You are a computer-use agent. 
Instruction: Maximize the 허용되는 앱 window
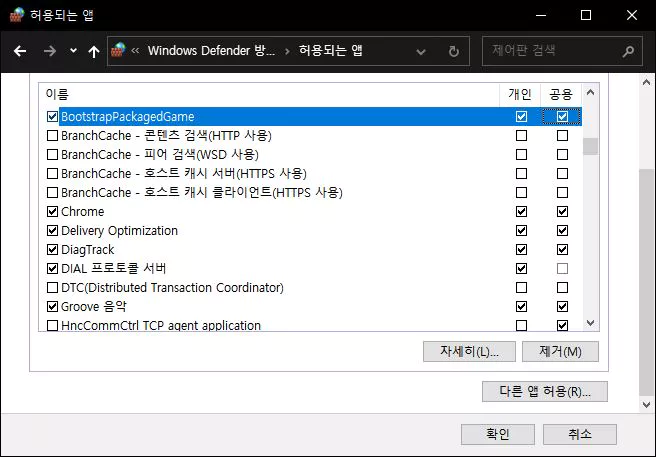click(x=586, y=15)
